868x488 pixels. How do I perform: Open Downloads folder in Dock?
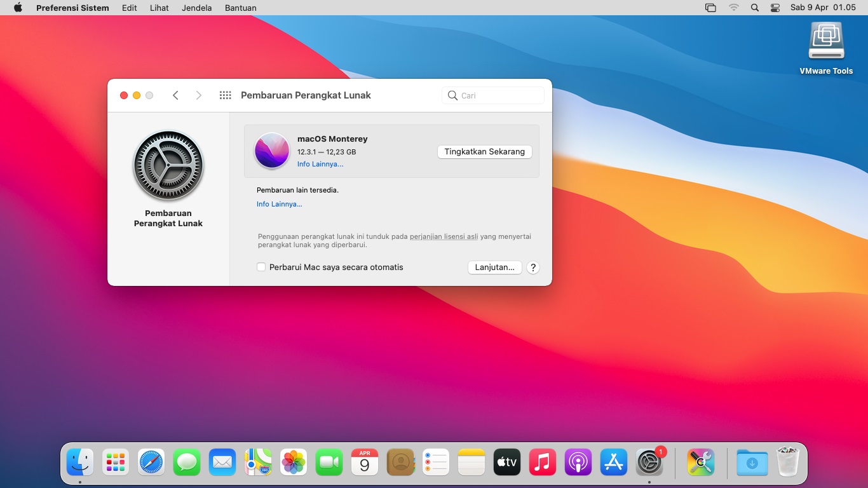752,462
